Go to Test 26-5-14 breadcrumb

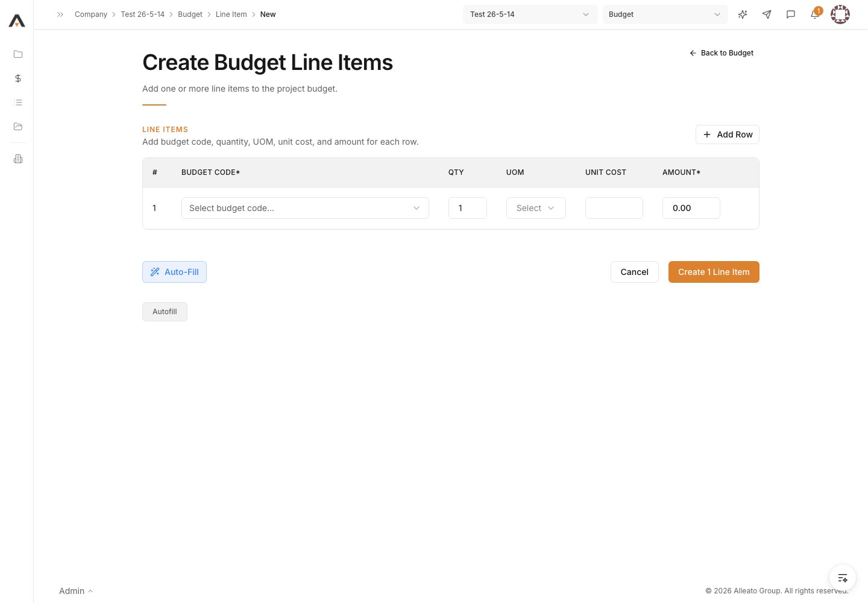[142, 14]
